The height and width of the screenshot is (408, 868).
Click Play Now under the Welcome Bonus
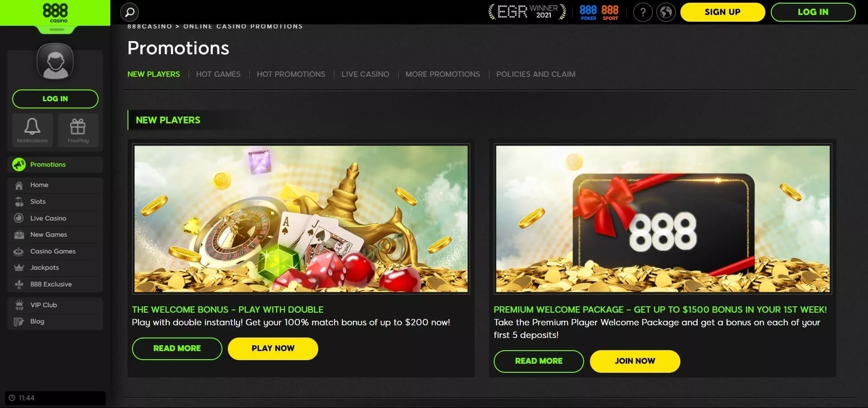tap(273, 348)
